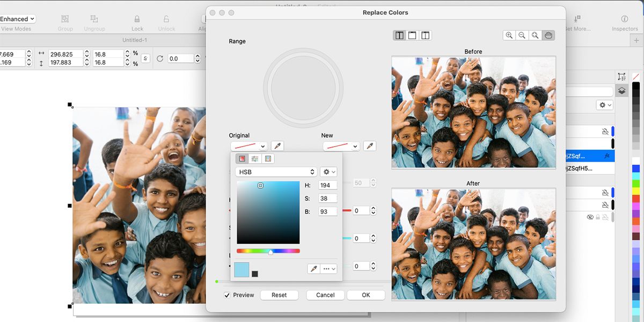Screen dimensions: 644x322
Task: Switch to single preview pane layout
Action: pos(412,35)
